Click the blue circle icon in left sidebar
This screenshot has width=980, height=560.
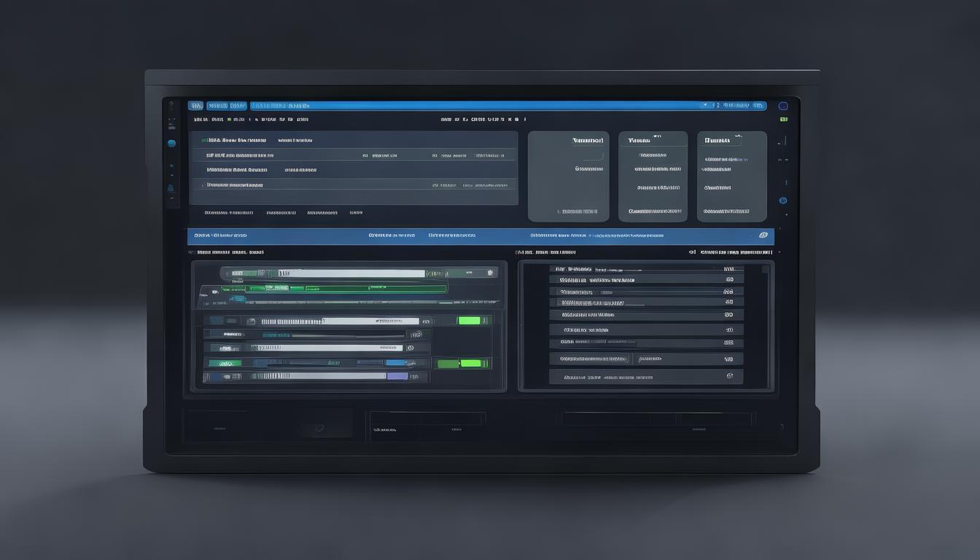point(171,144)
